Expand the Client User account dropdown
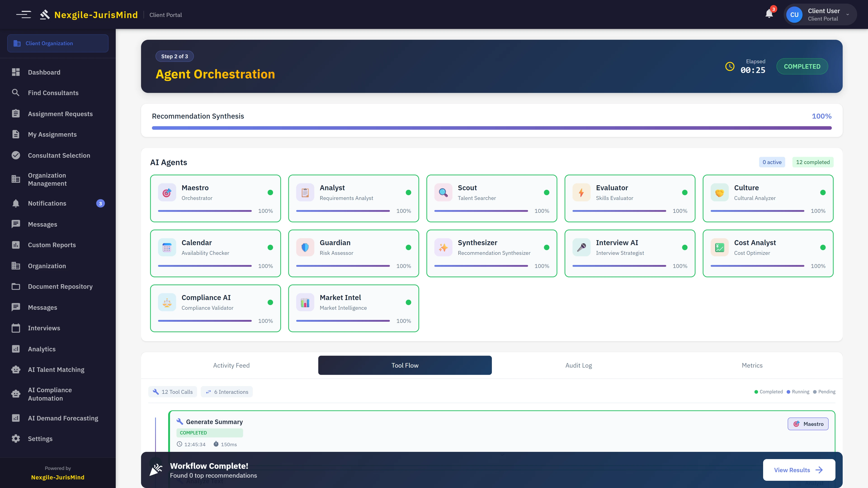 click(847, 14)
